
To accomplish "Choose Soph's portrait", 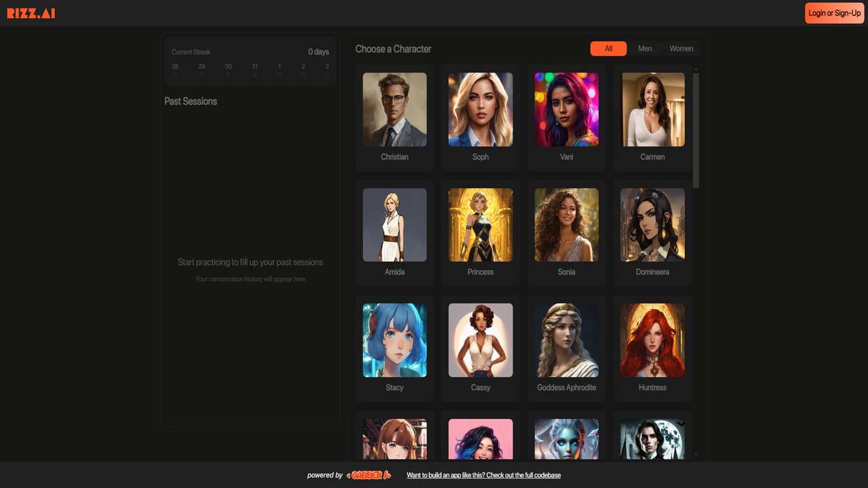I will [481, 110].
